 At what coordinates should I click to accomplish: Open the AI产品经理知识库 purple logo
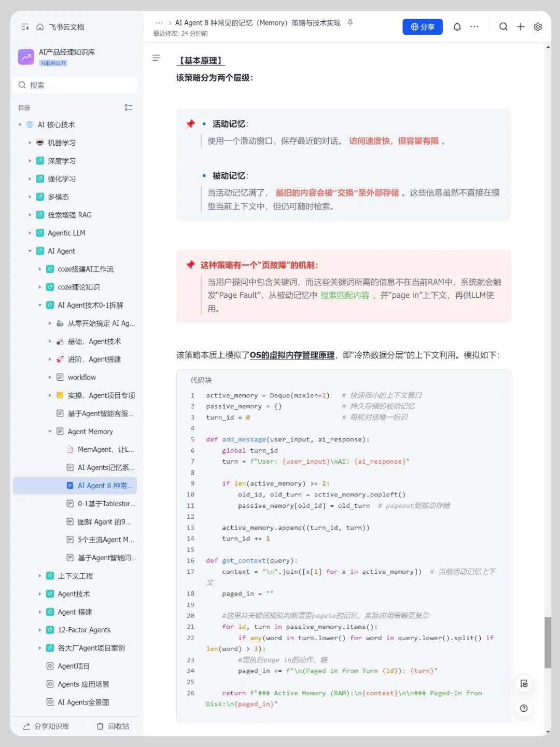click(x=26, y=57)
